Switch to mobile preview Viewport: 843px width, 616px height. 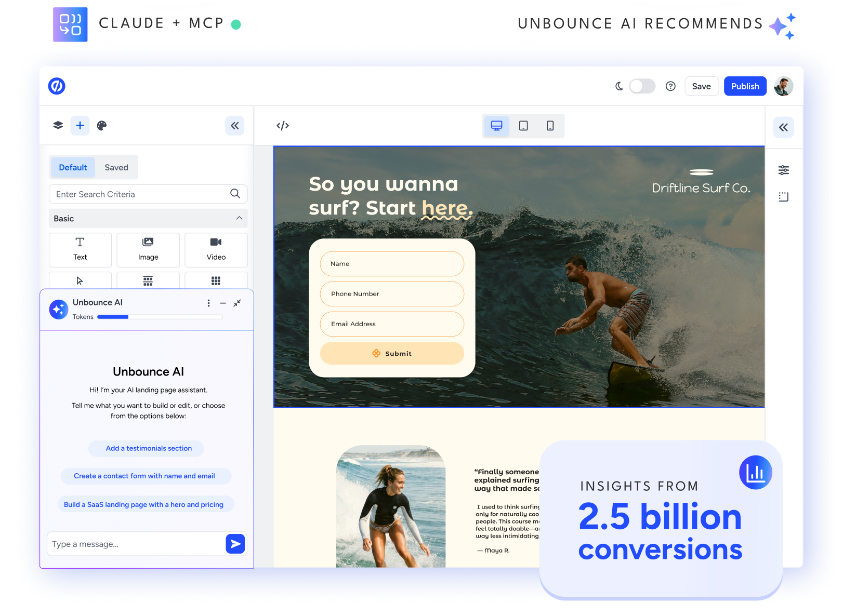click(x=550, y=126)
